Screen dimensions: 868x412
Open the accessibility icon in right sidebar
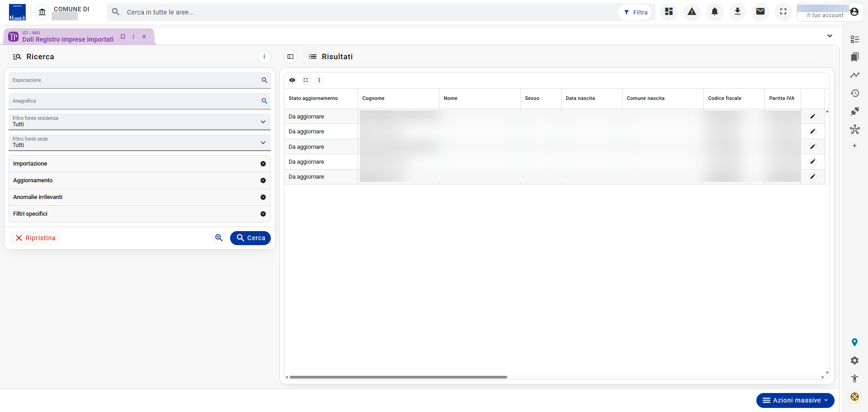pos(854,379)
